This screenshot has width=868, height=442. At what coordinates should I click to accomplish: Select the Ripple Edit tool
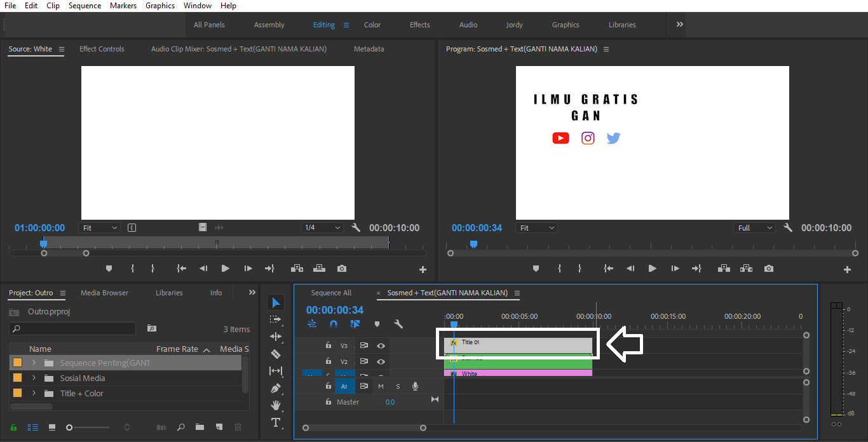276,337
